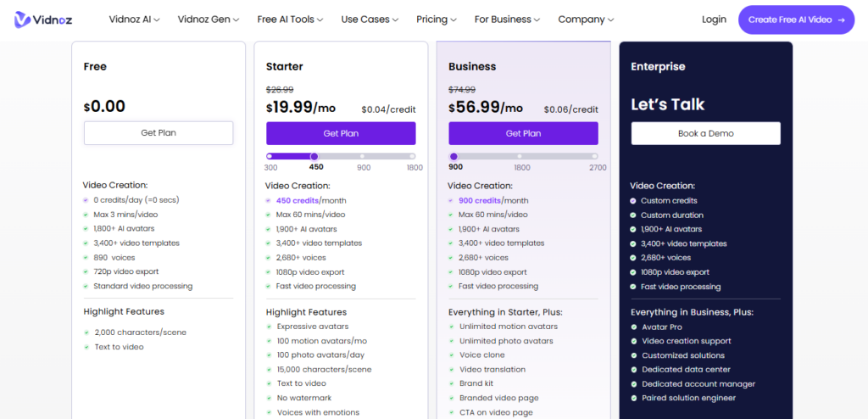Image resolution: width=868 pixels, height=419 pixels.
Task: Click the check icon beside 'Dedicated data center'
Action: (x=634, y=370)
